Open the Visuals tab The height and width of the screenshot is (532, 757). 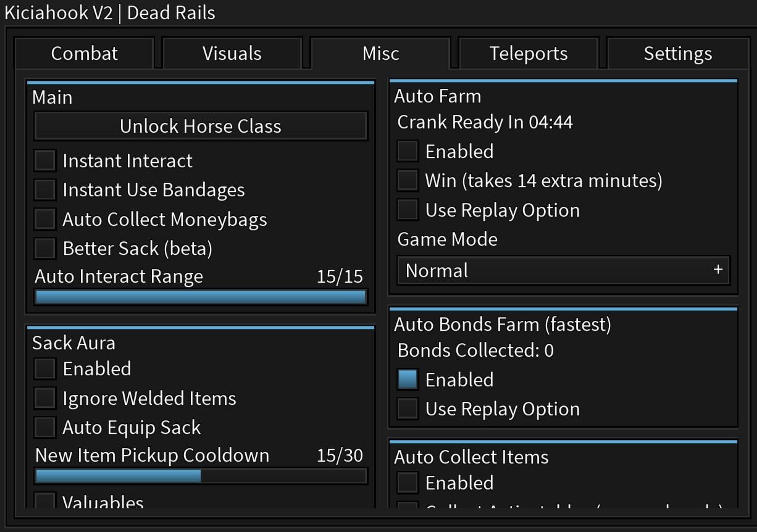pos(232,54)
